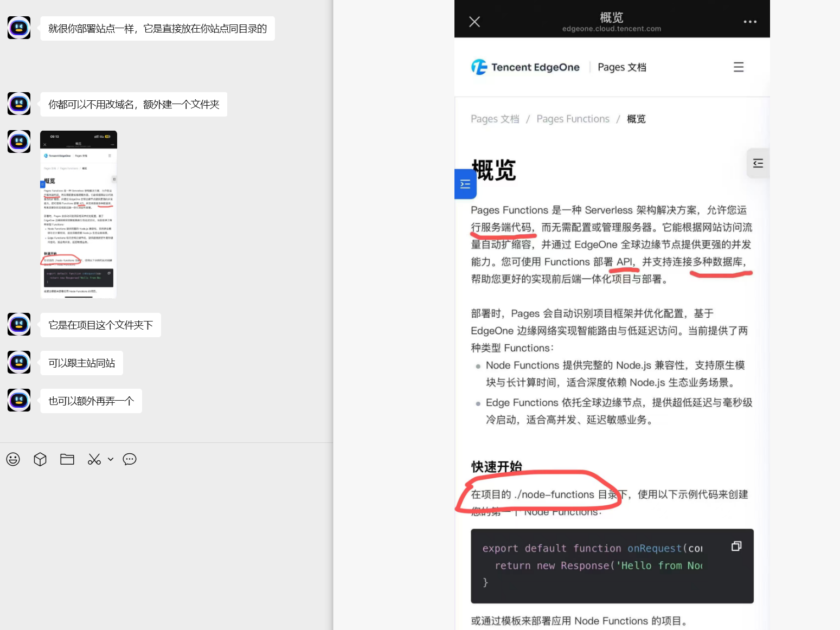Go to Pages 文档 breadcrumb link
The height and width of the screenshot is (630, 840).
click(495, 119)
